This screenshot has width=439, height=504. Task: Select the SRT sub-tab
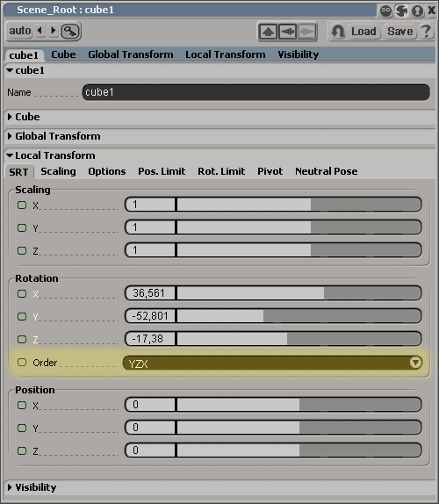[x=18, y=172]
